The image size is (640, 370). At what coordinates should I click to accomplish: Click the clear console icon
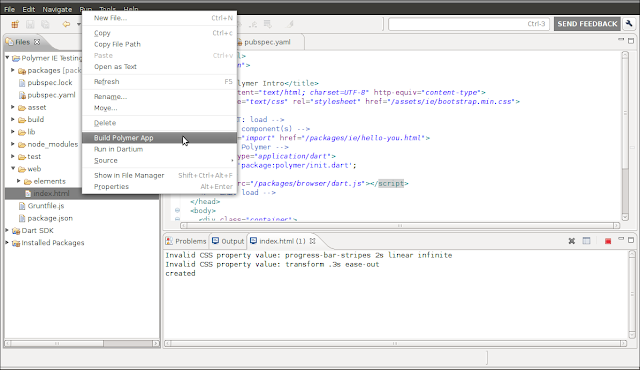click(x=587, y=241)
